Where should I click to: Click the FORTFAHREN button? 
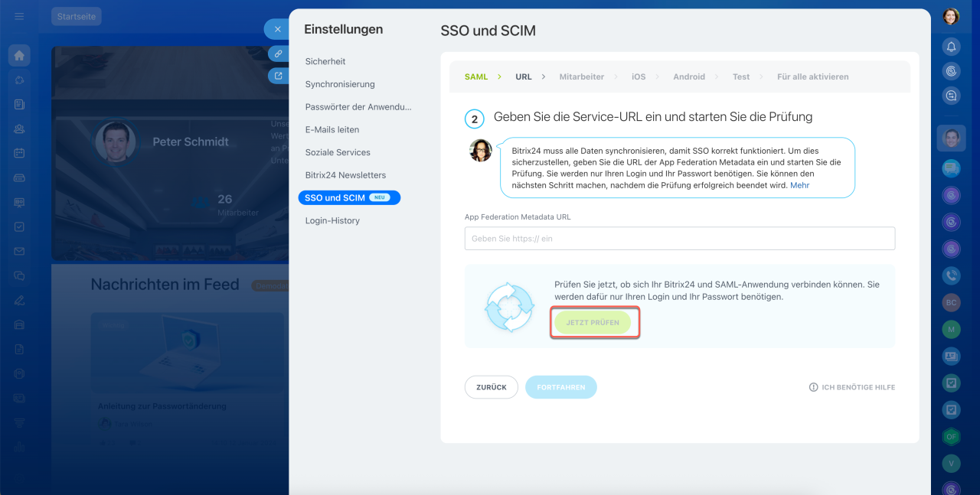(x=561, y=387)
